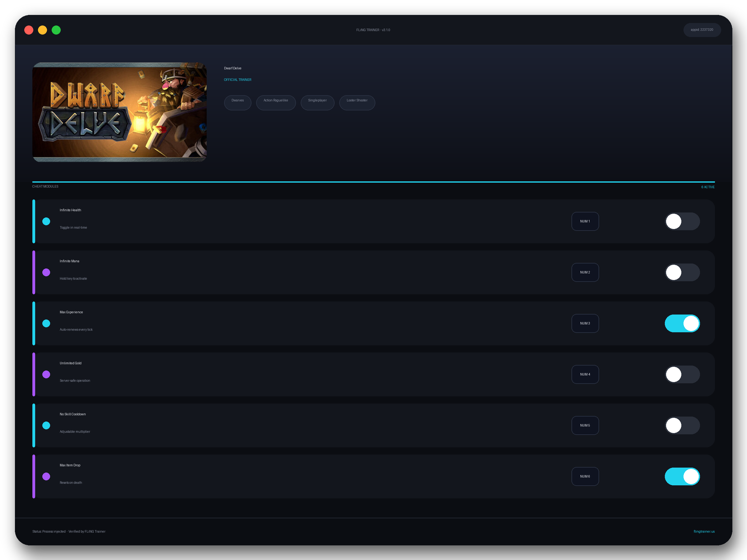Click the 'Hold key to activate' description
The width and height of the screenshot is (747, 560).
click(73, 278)
